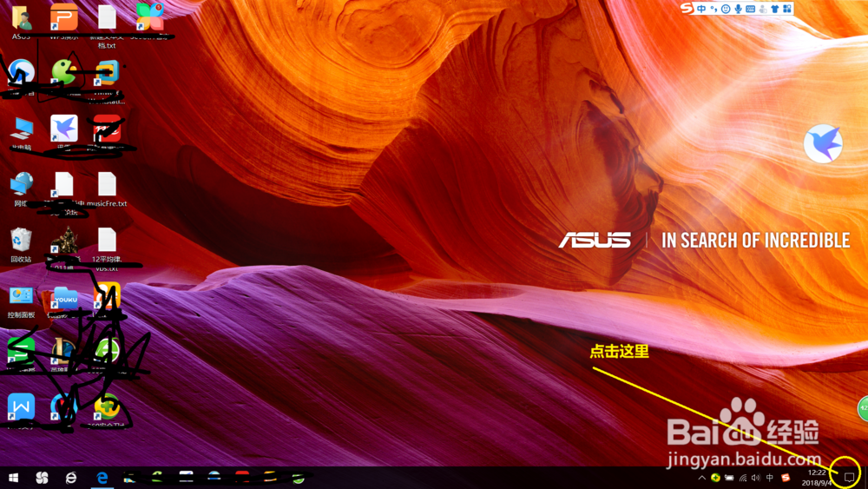Select the This PC computer icon
Screen dimensions: 868x489
21,133
